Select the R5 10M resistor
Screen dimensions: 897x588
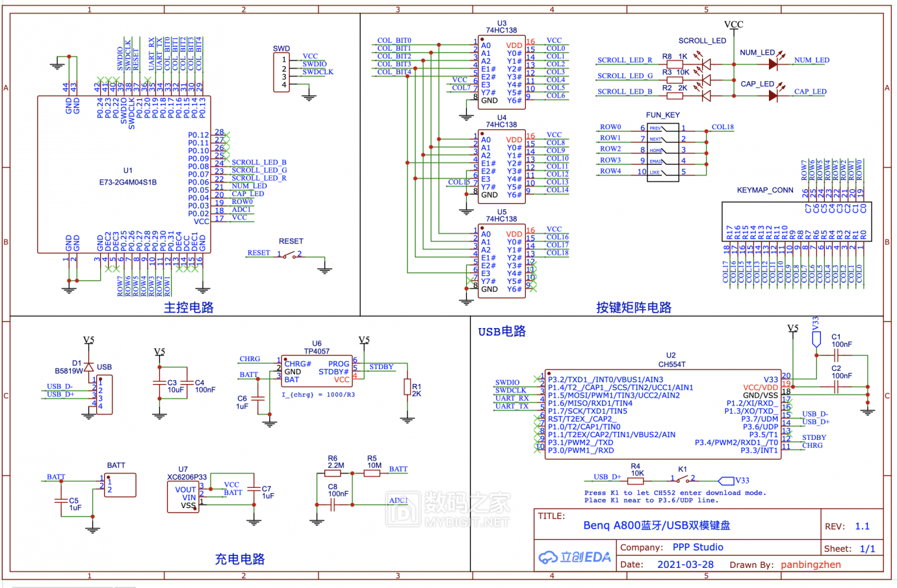(372, 473)
